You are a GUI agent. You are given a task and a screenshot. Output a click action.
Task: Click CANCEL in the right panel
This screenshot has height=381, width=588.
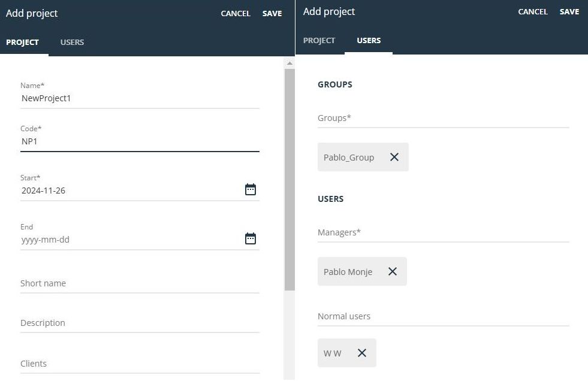(533, 11)
